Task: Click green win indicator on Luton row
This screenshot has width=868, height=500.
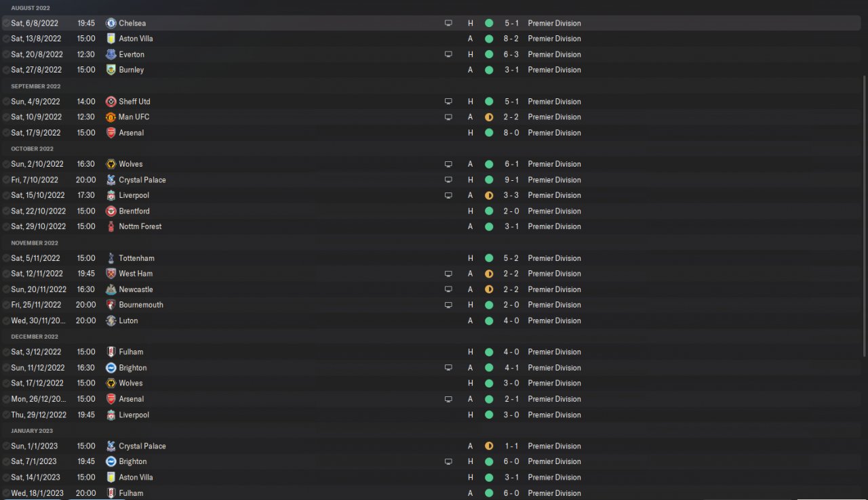Action: click(489, 320)
